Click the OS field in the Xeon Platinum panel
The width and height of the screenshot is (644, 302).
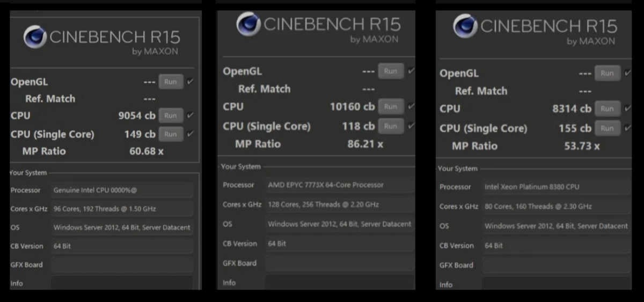point(556,226)
